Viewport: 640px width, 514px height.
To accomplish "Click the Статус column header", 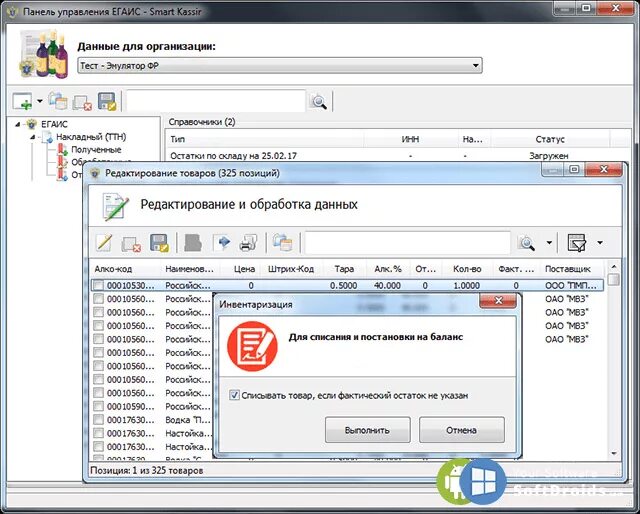I will tap(550, 139).
